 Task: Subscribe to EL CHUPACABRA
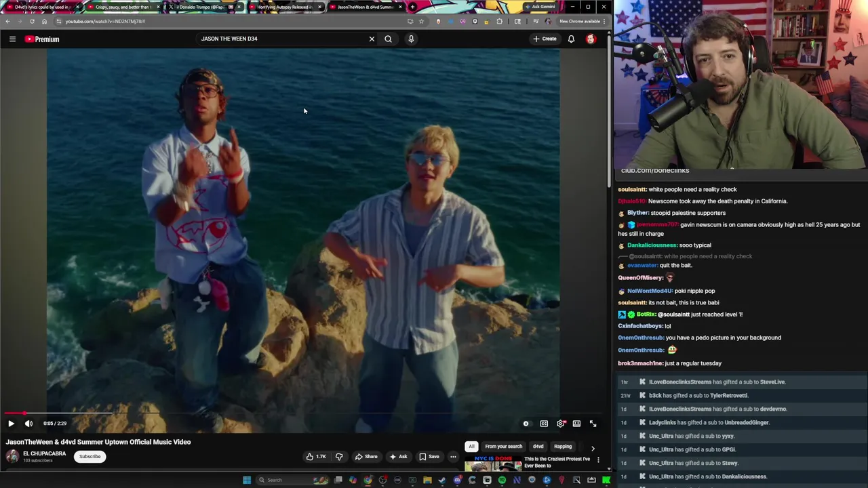pos(90,456)
